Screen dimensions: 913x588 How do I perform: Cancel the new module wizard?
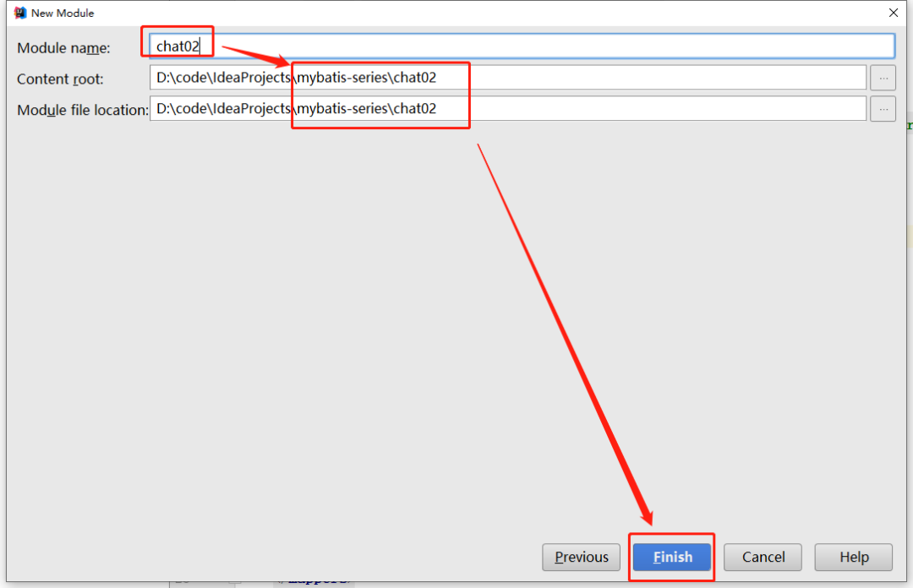click(763, 557)
